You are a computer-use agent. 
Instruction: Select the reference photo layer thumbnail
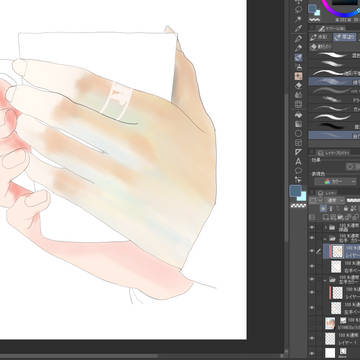click(x=330, y=323)
